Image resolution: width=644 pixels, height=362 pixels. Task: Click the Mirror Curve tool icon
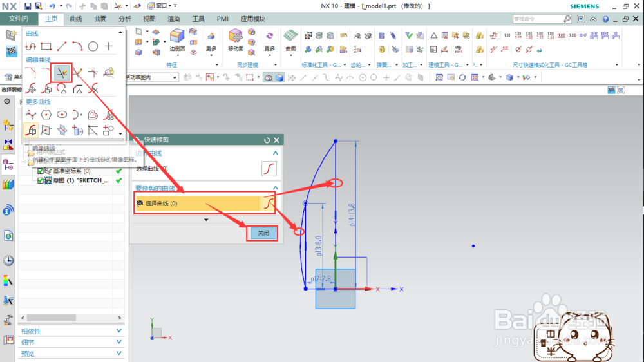[31, 130]
